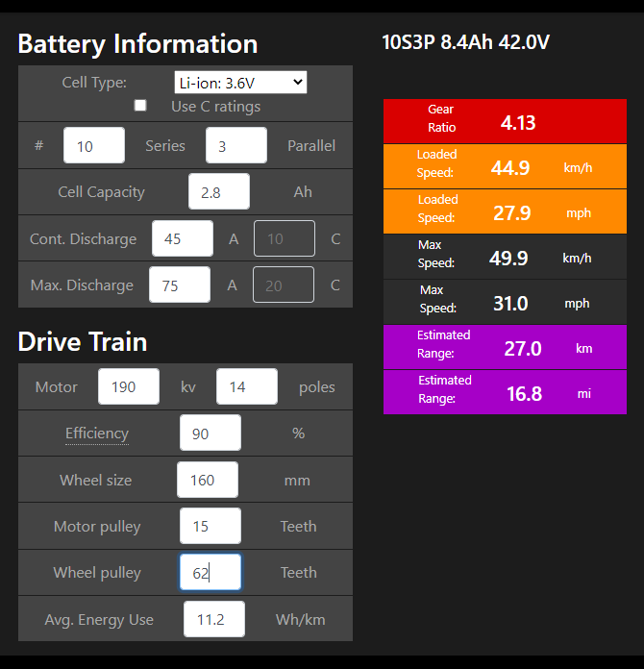Viewport: 644px width, 669px height.
Task: Click the Avg. Energy Use input
Action: [214, 619]
